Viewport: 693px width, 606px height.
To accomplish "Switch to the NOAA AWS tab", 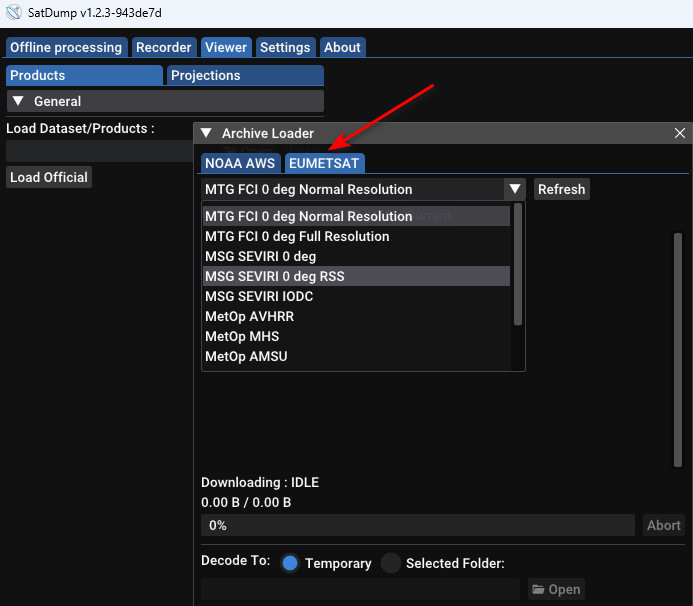I will pos(240,163).
